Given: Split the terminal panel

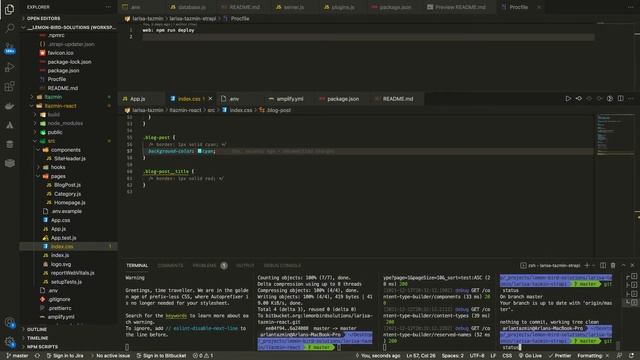Looking at the screenshot, I should pyautogui.click(x=603, y=265).
